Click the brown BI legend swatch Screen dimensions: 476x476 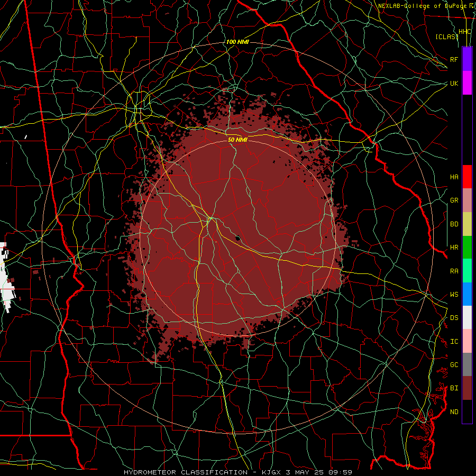[467, 388]
